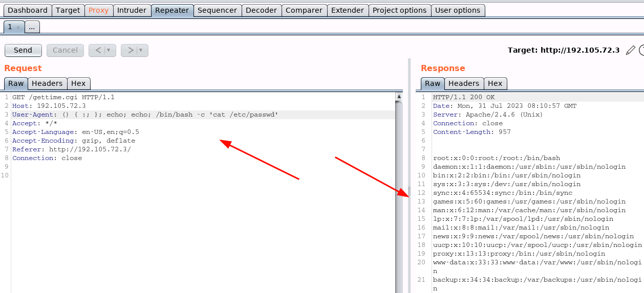
Task: Open the Dashboard tab
Action: (x=28, y=10)
